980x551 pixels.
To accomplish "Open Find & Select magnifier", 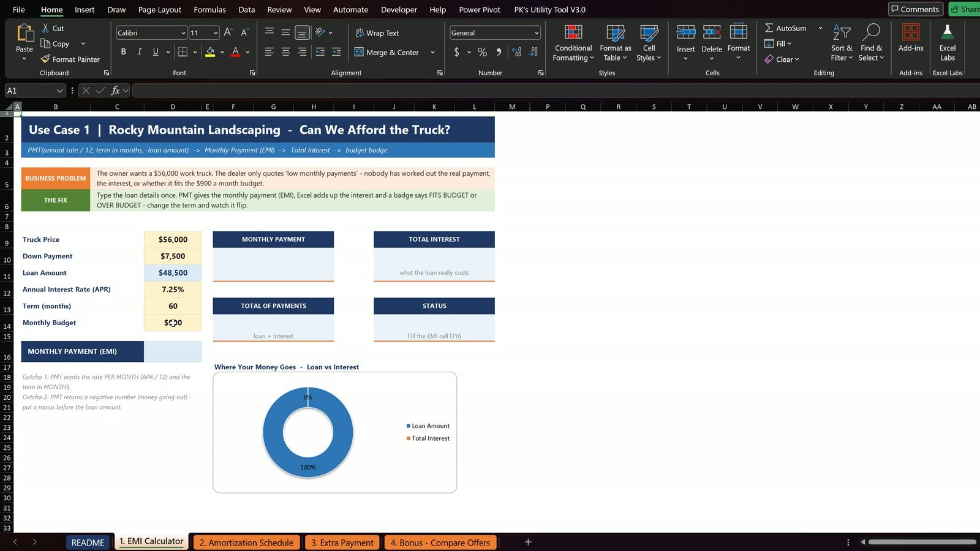I will coord(871,43).
